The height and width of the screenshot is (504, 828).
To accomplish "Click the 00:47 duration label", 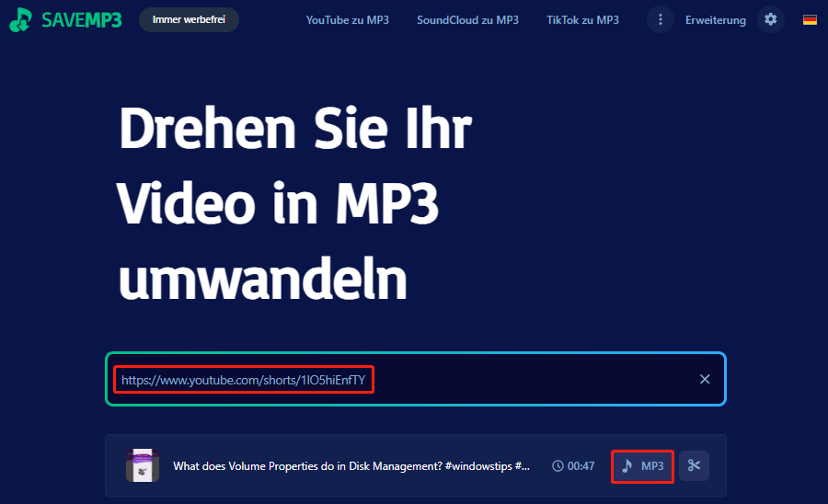I will (573, 466).
